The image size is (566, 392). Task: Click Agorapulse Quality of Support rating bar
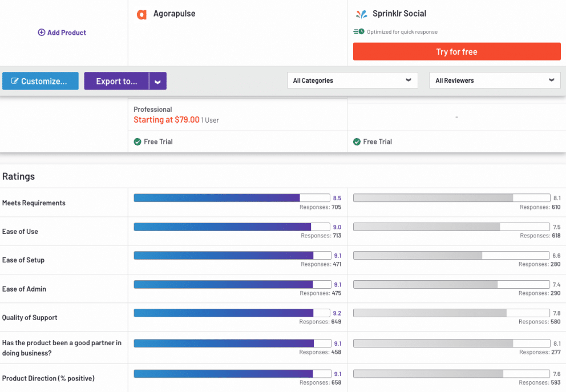coord(232,313)
